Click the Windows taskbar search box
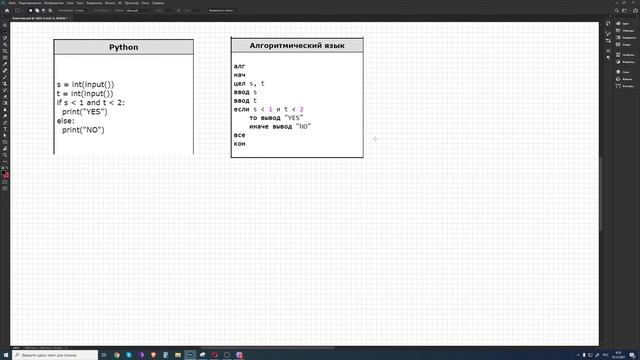 pos(55,355)
